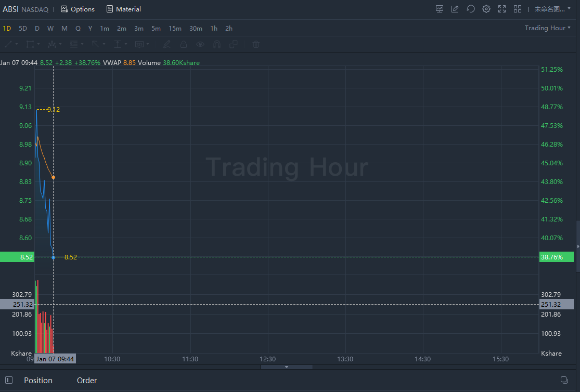
Task: Toggle the magnet snap mode
Action: click(217, 44)
